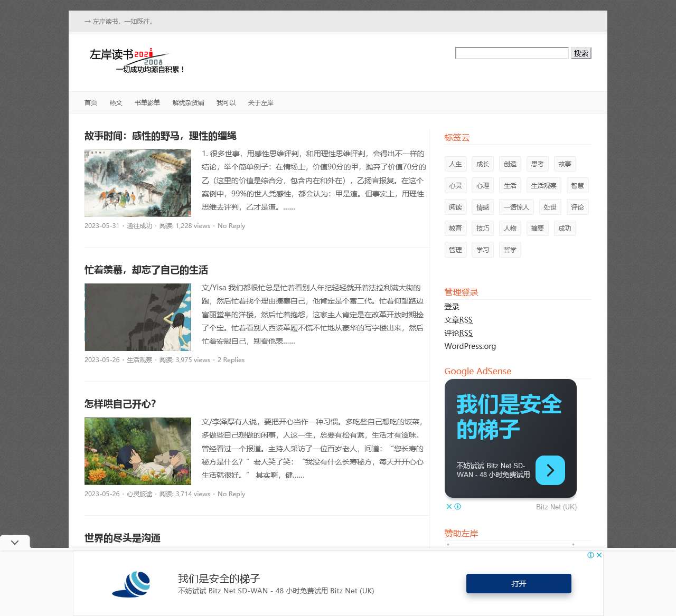Select the 摘要 tag

tap(538, 228)
